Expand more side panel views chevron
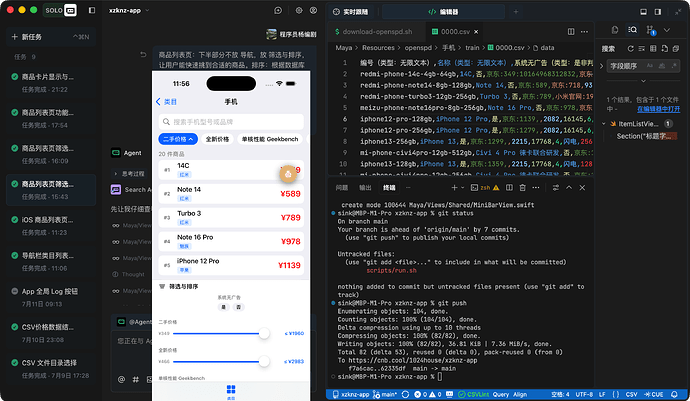This screenshot has height=401, width=690. point(667,30)
